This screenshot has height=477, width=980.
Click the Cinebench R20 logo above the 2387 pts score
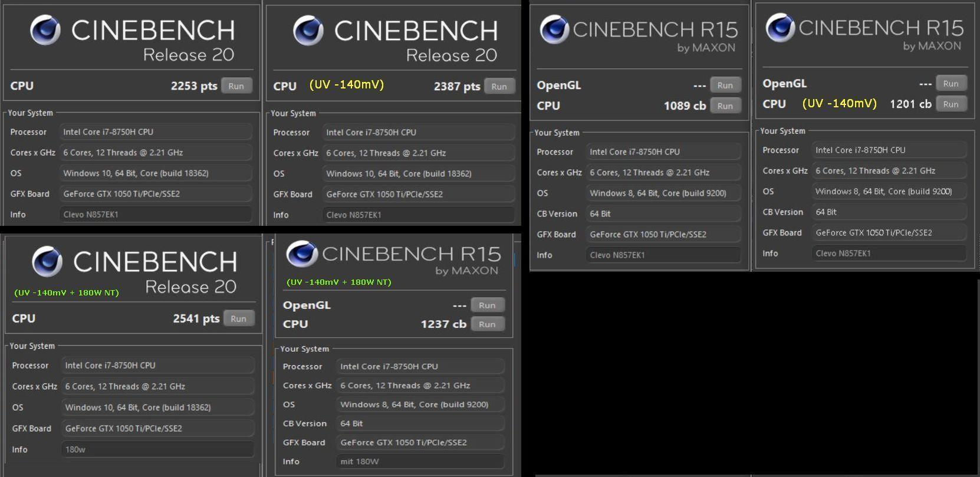tap(308, 31)
